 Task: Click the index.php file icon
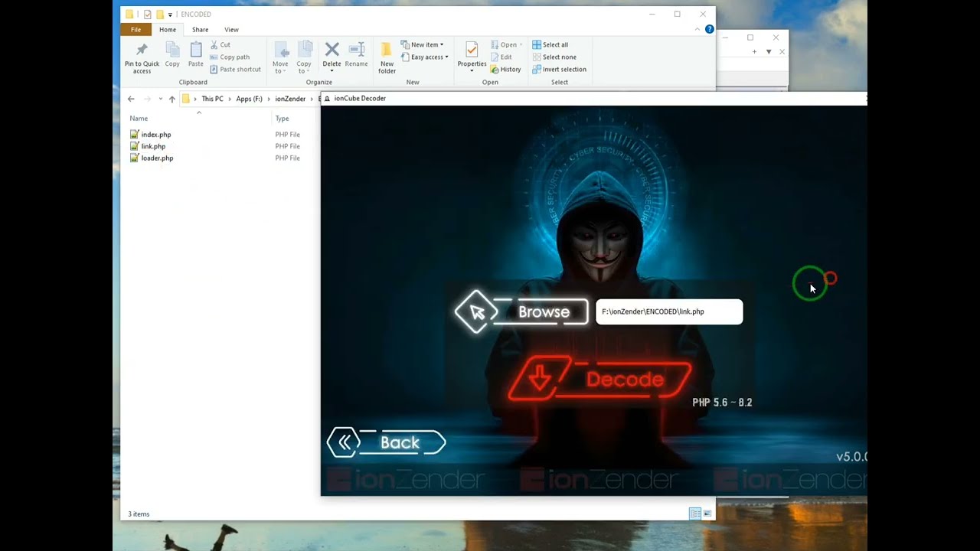coord(135,135)
